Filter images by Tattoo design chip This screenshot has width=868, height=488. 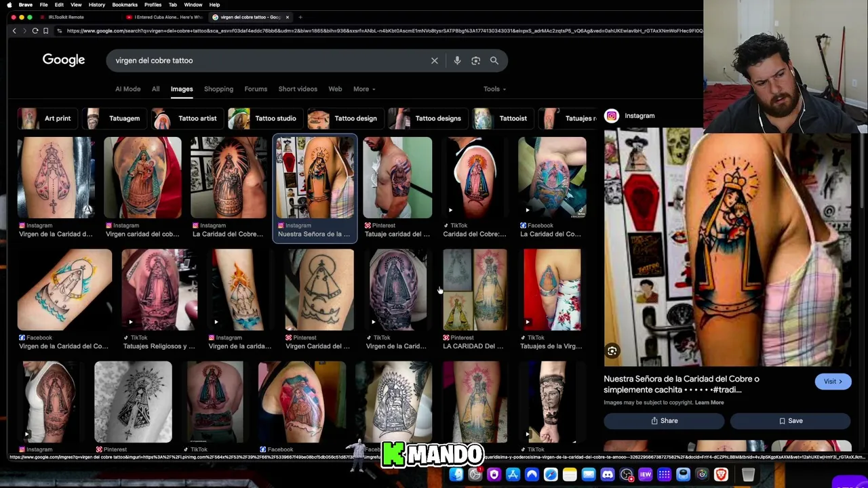[344, 119]
